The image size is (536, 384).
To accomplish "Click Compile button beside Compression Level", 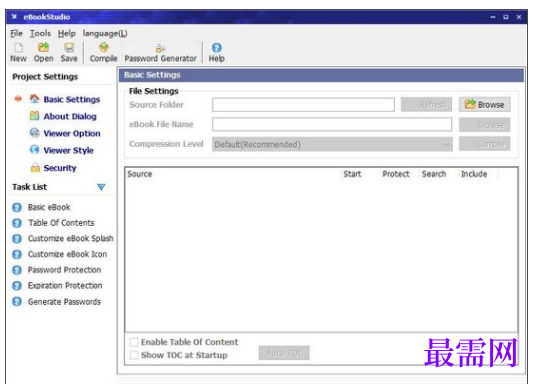I will pos(484,144).
